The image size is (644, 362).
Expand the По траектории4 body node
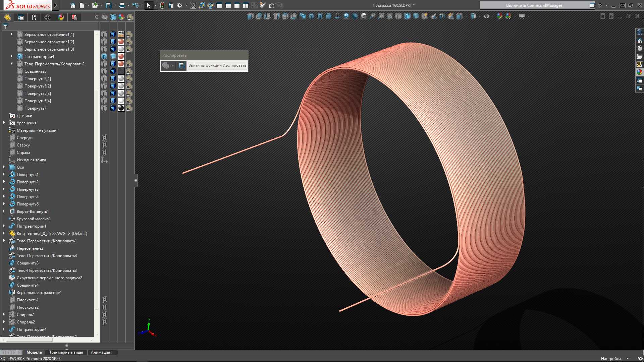(12, 56)
